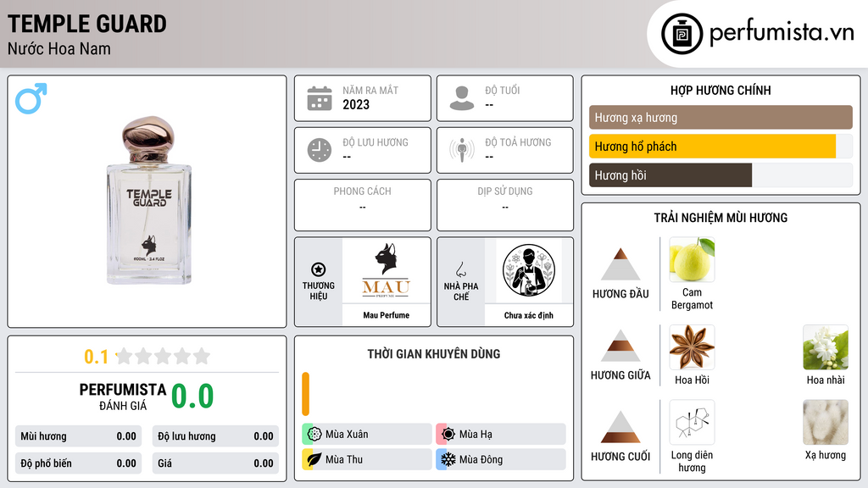This screenshot has width=868, height=488.
Task: Click the Cam Bergamot note label
Action: pyautogui.click(x=692, y=299)
